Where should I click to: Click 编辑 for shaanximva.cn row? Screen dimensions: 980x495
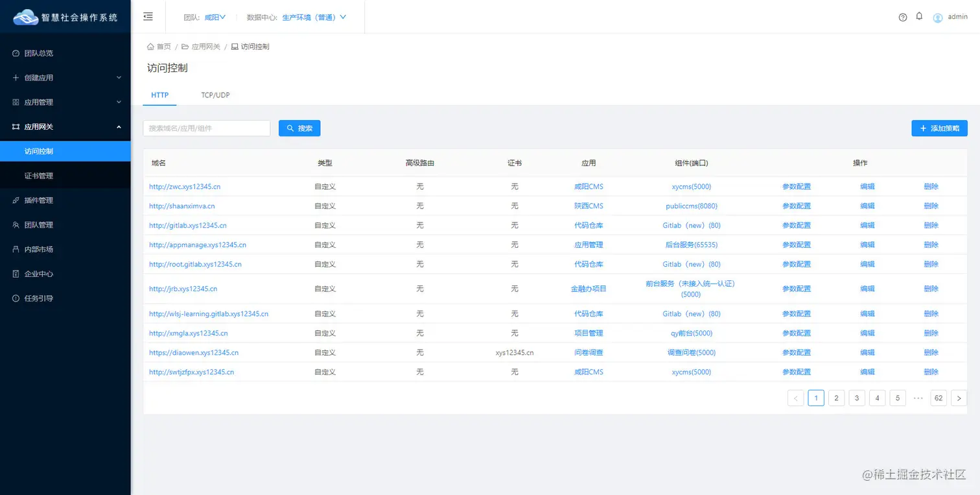click(867, 206)
